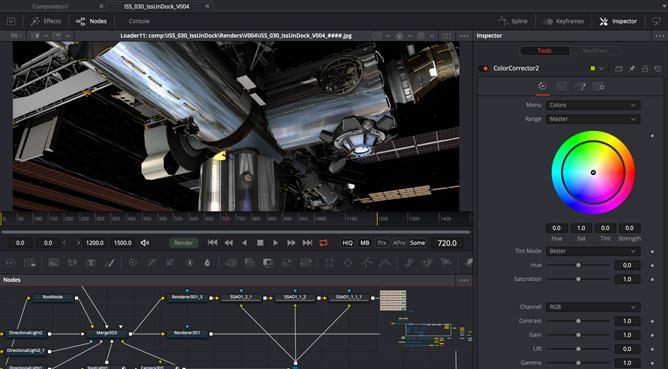Image resolution: width=668 pixels, height=369 pixels.
Task: Click the current frame 720.0 field
Action: click(x=447, y=243)
